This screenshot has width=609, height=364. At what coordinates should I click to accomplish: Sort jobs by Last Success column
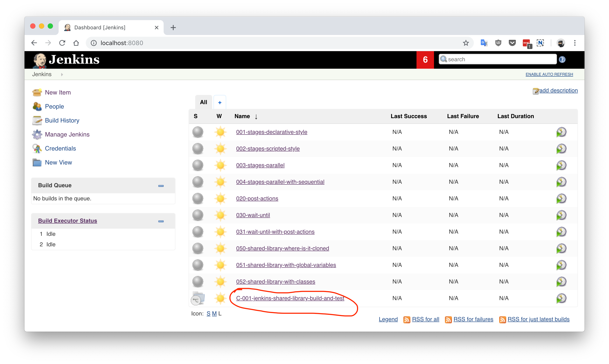(409, 116)
